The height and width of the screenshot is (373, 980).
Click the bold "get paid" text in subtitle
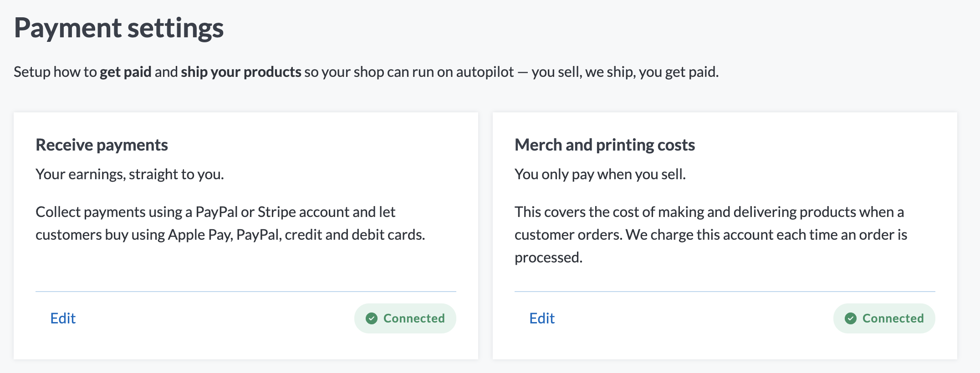point(125,72)
